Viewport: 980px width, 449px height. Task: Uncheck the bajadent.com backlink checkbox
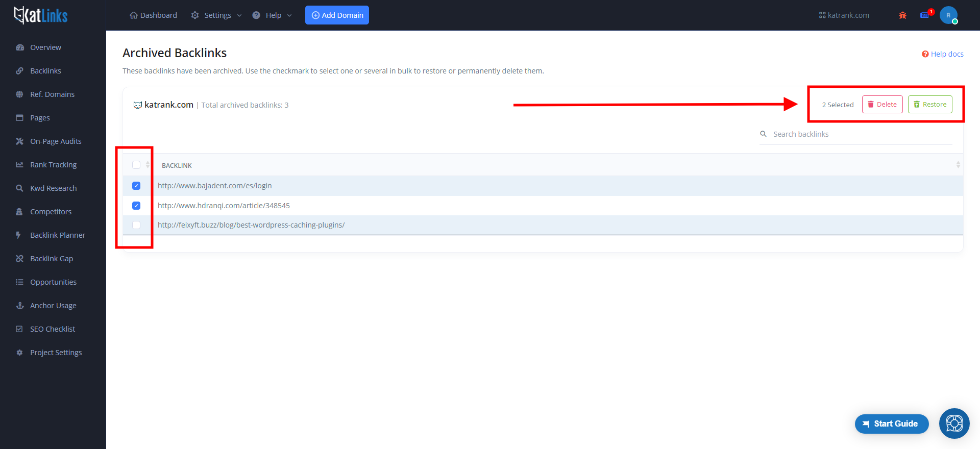tap(136, 186)
